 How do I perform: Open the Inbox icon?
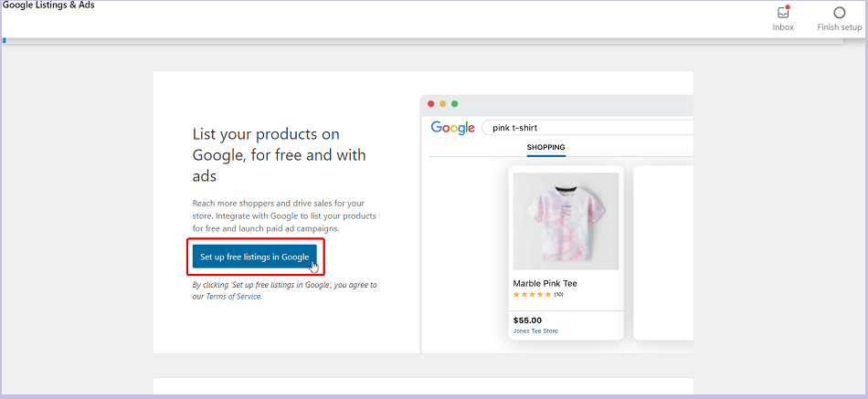[x=783, y=13]
